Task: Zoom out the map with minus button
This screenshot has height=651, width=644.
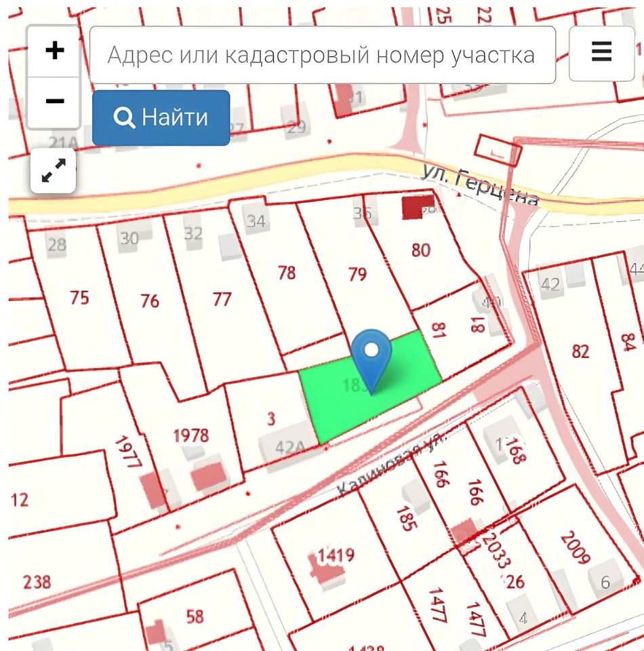Action: [x=54, y=102]
